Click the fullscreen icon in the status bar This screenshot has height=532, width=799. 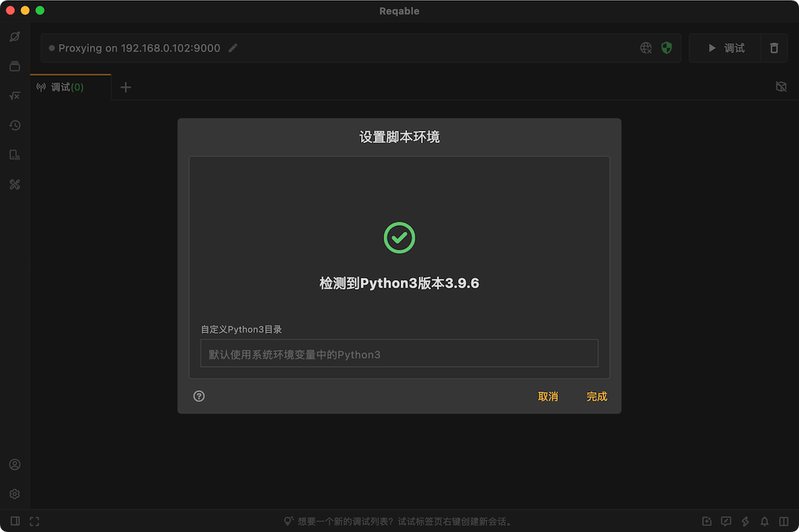[x=34, y=521]
